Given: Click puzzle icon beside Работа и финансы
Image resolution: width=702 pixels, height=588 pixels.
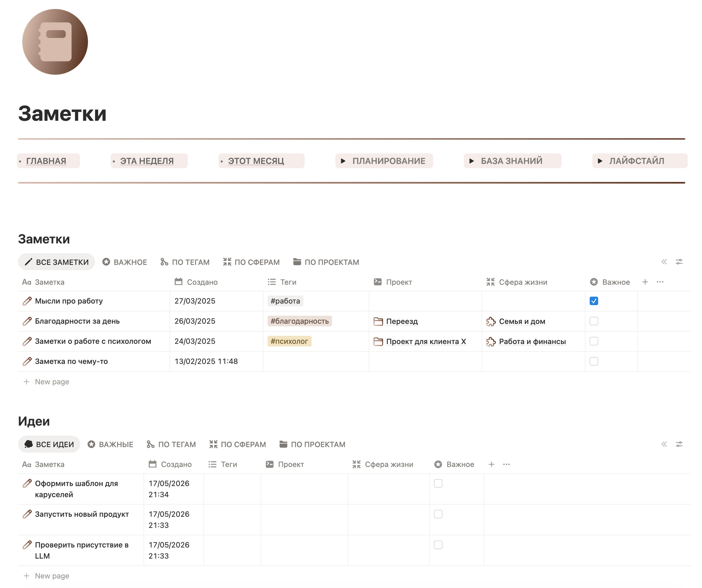Looking at the screenshot, I should [x=491, y=341].
